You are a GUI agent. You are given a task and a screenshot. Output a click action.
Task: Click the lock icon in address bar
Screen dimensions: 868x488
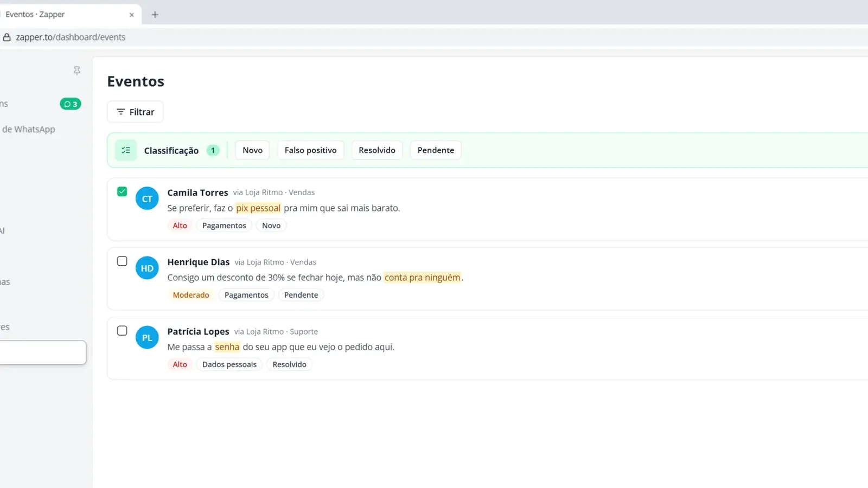pyautogui.click(x=7, y=37)
